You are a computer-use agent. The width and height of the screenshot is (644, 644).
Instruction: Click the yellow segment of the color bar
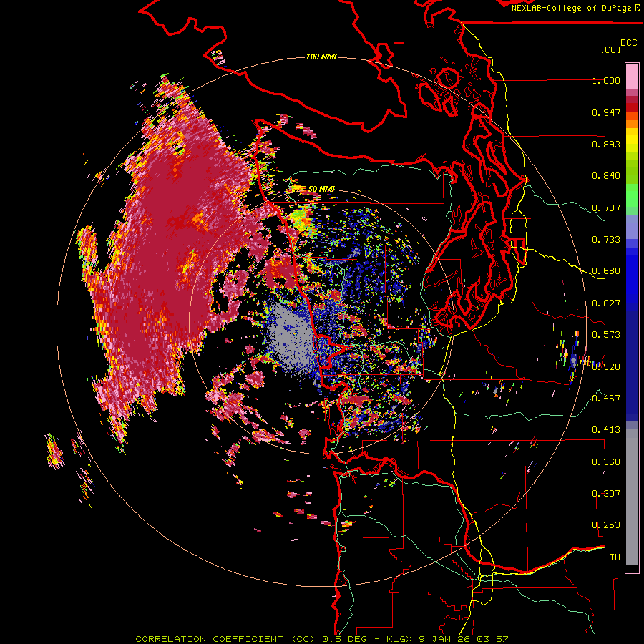coord(632,140)
